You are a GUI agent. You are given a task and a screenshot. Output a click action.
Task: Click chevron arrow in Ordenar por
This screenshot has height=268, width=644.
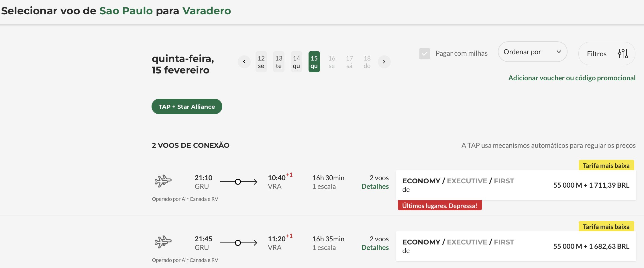coord(559,52)
